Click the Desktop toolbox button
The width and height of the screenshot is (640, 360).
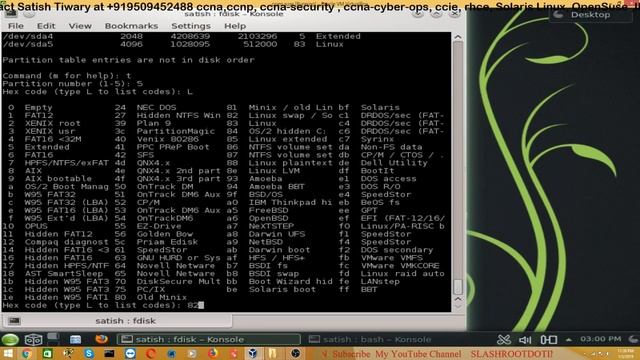(590, 15)
